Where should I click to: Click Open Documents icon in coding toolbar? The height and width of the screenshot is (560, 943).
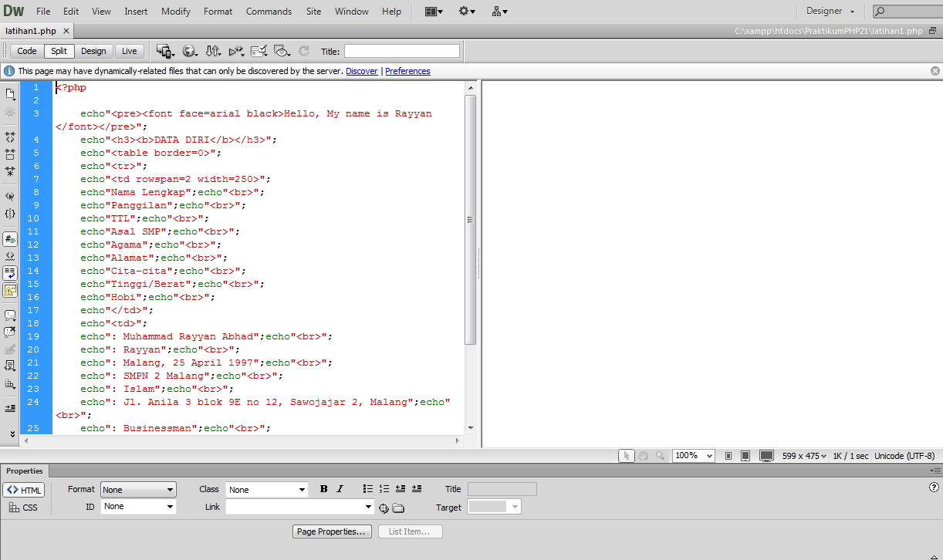coord(10,93)
